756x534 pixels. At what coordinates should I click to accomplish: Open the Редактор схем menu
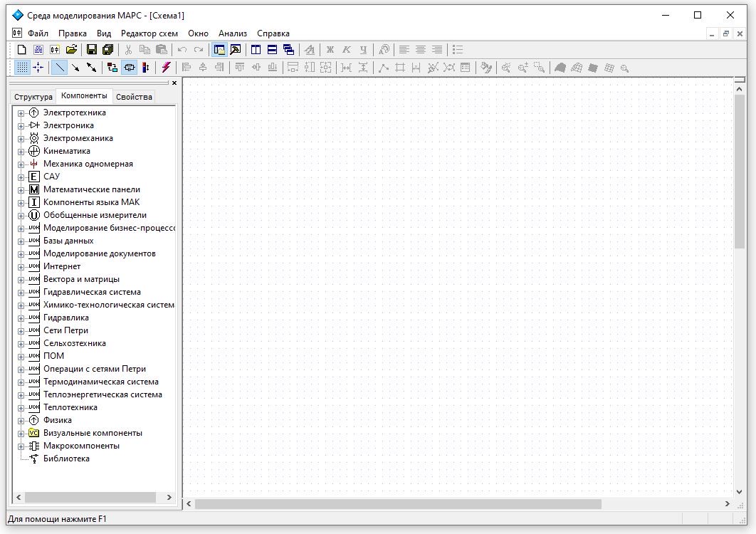tap(149, 33)
